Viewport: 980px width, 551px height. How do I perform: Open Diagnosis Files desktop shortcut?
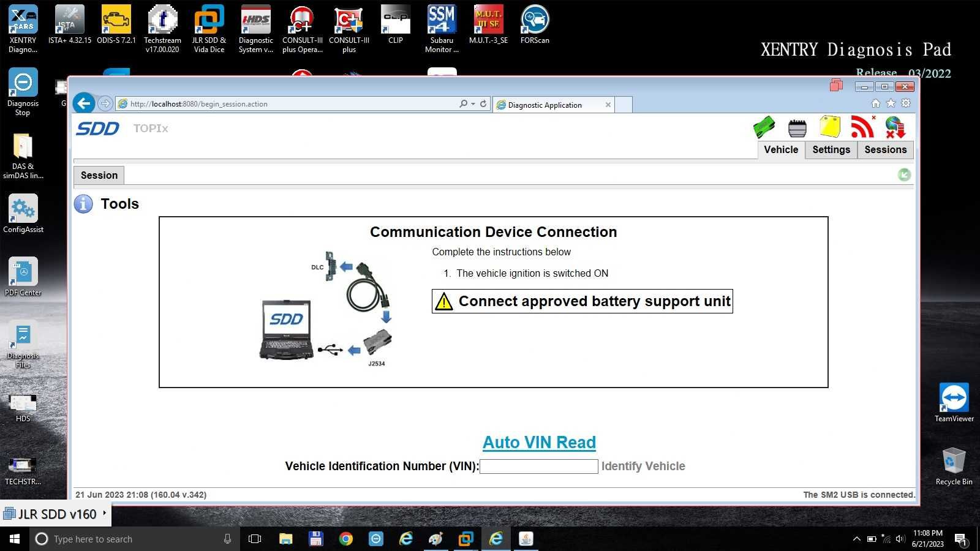click(23, 346)
